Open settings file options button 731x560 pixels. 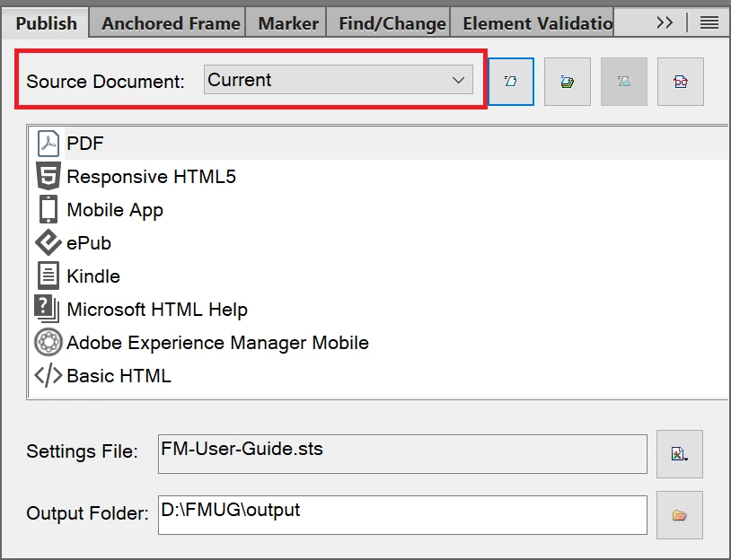(679, 454)
